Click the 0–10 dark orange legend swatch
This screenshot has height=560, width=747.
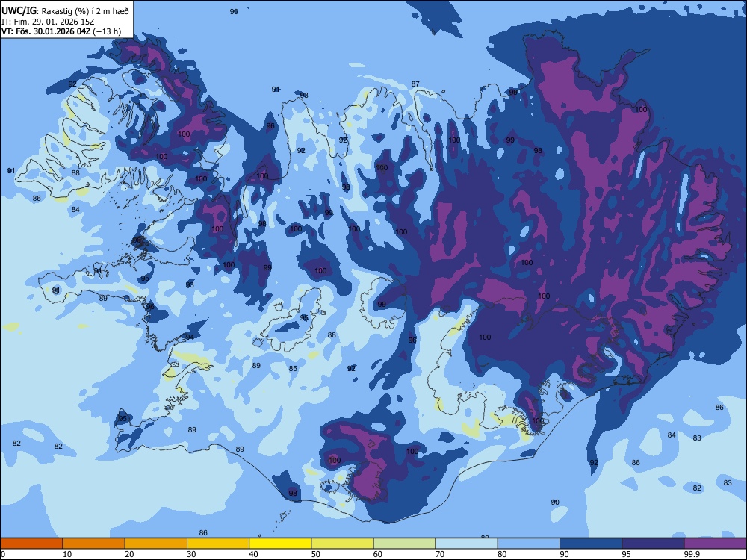click(x=31, y=544)
